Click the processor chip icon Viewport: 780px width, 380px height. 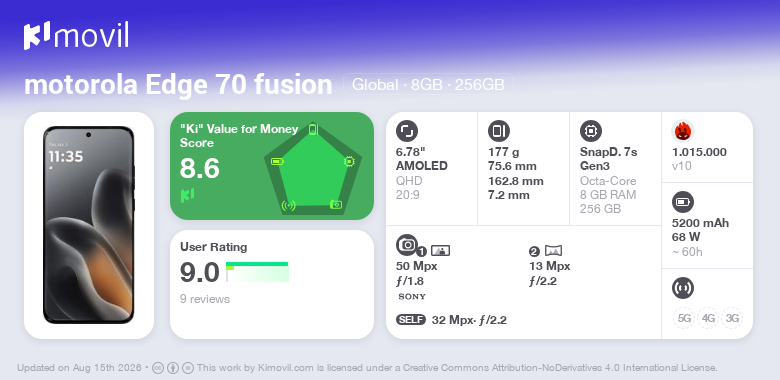click(590, 131)
